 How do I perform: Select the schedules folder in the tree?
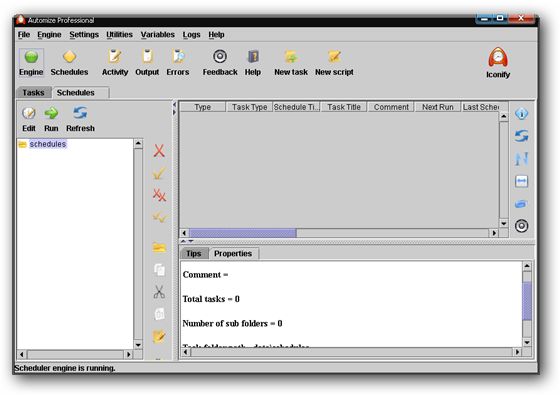(x=48, y=144)
